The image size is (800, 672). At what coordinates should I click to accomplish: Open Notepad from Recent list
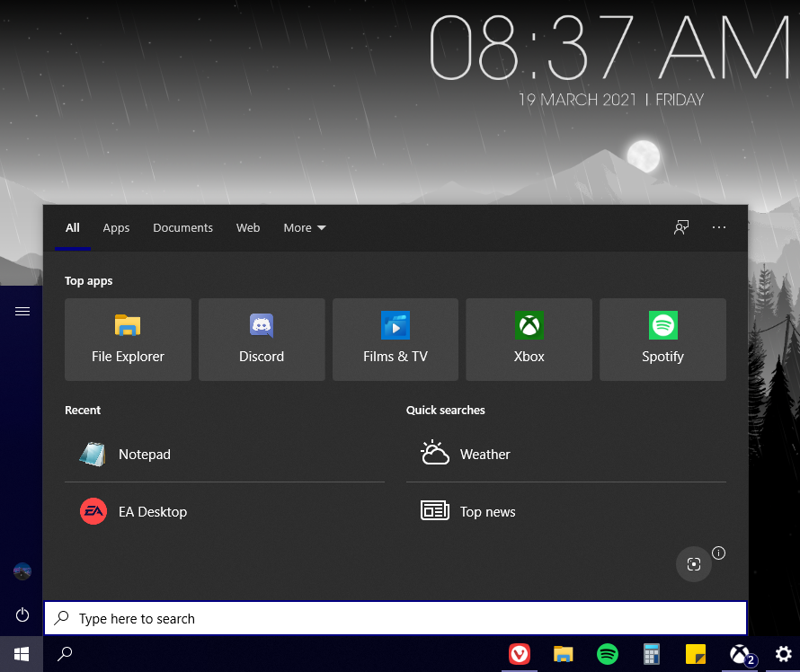[225, 455]
